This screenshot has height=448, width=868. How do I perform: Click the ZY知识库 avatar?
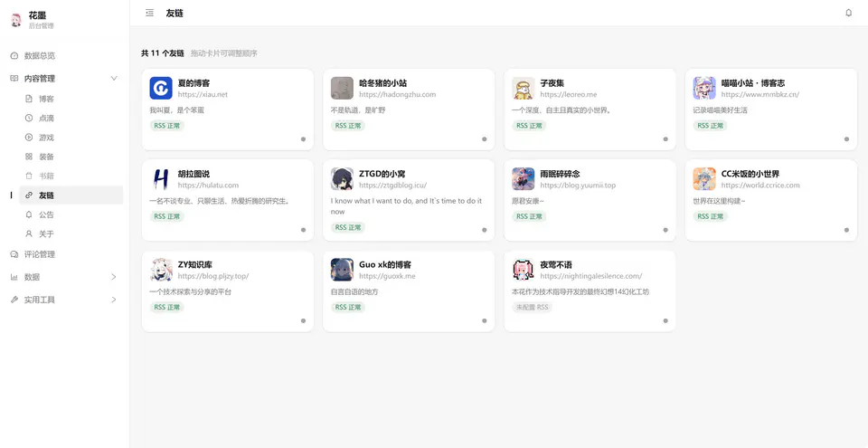click(x=161, y=270)
